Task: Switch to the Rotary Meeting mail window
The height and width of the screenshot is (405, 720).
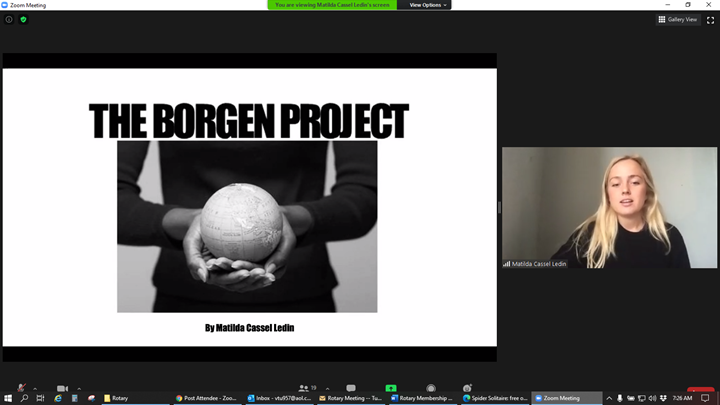Action: pyautogui.click(x=350, y=398)
